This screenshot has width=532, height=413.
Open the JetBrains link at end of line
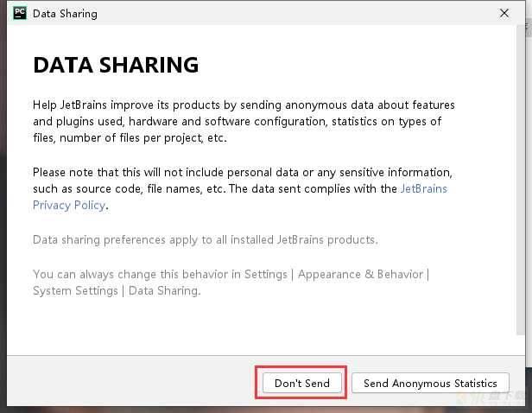(x=424, y=188)
